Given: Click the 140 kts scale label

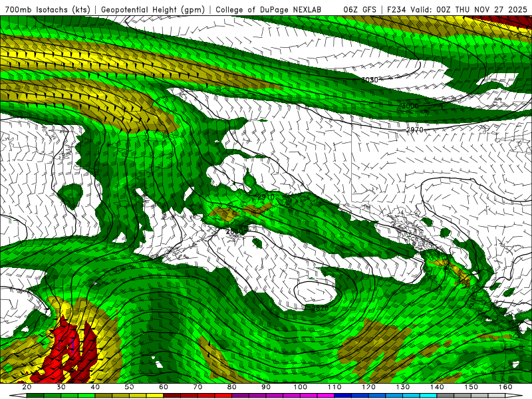Looking at the screenshot, I should [437, 387].
